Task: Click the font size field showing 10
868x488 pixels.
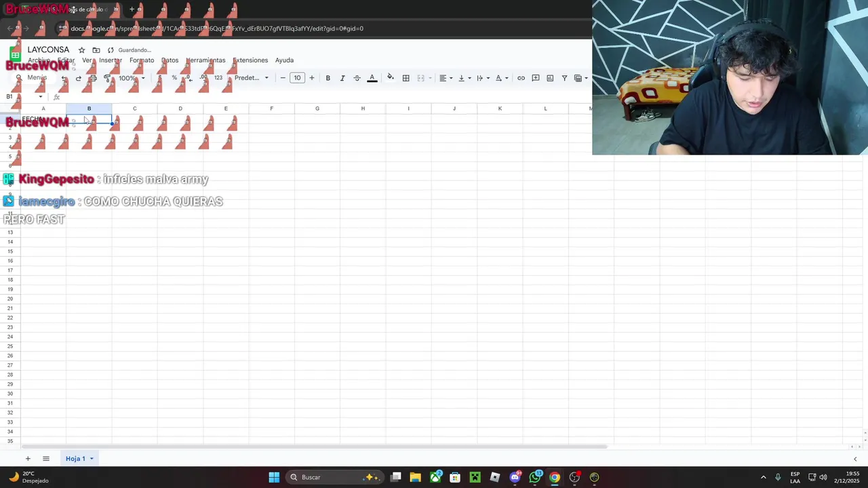Action: [x=297, y=78]
